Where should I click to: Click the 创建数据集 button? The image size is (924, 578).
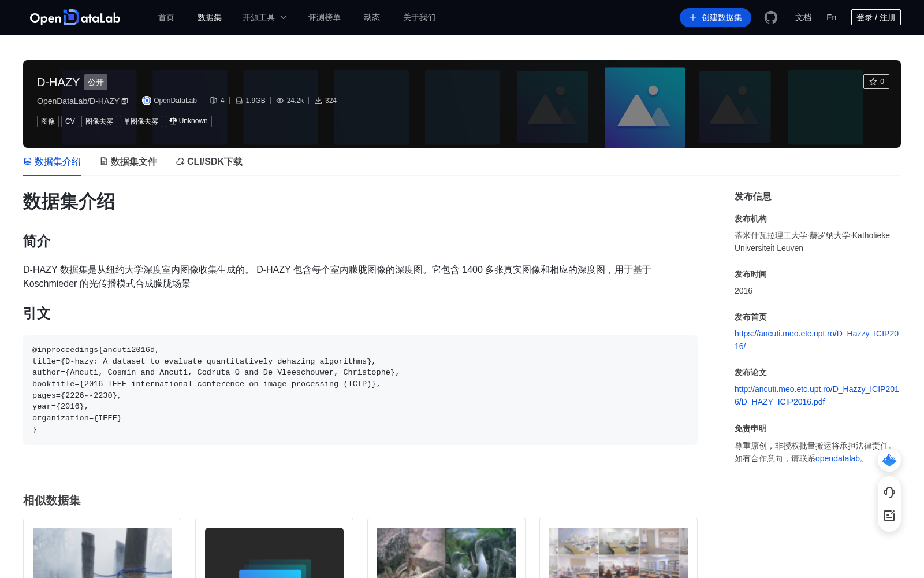pyautogui.click(x=716, y=17)
